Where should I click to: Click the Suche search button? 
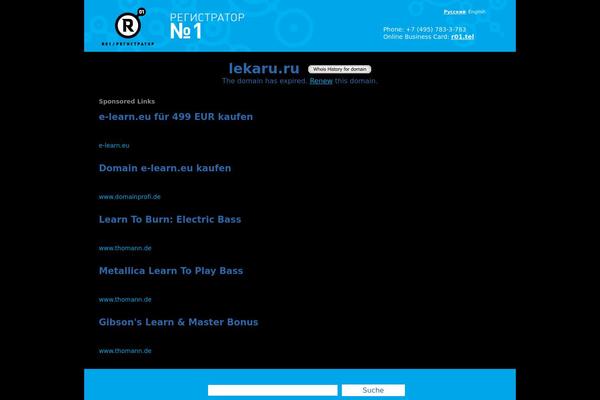click(x=373, y=390)
